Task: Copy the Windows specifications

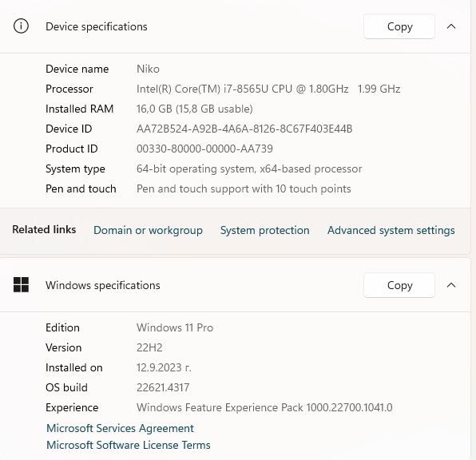Action: tap(399, 285)
